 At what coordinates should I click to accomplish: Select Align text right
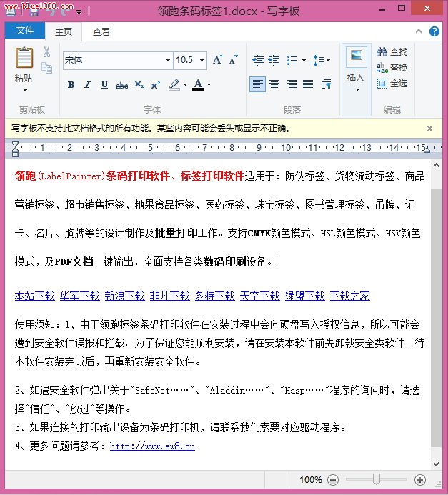coord(291,84)
